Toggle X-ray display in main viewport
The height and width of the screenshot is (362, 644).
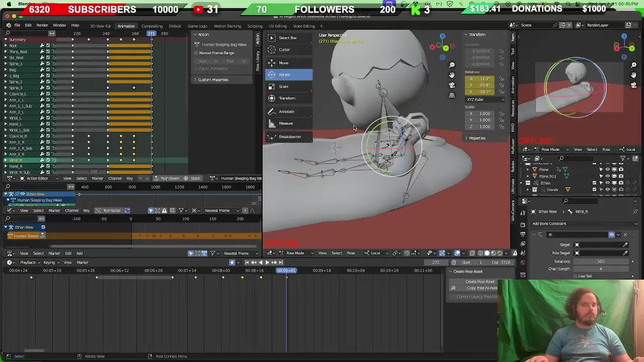[471, 253]
